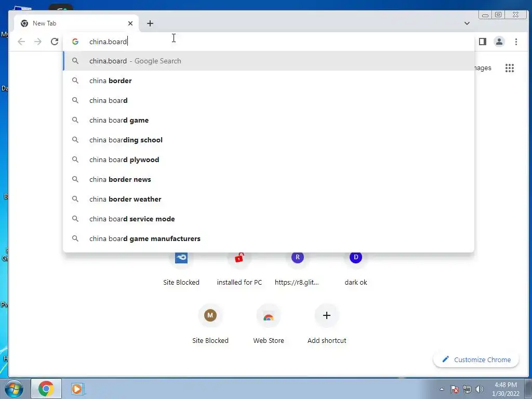Open the Web Store shortcut
Image resolution: width=532 pixels, height=399 pixels.
269,324
